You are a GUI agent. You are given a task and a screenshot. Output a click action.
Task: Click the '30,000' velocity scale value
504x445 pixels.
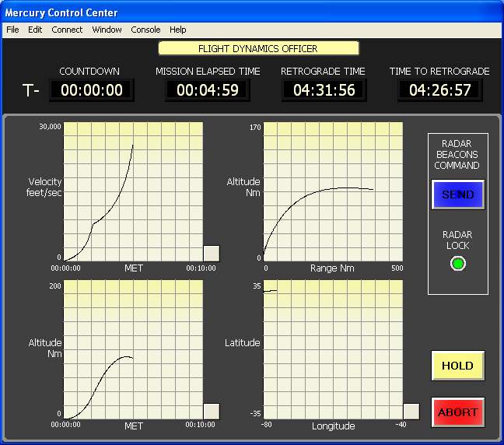pos(50,127)
